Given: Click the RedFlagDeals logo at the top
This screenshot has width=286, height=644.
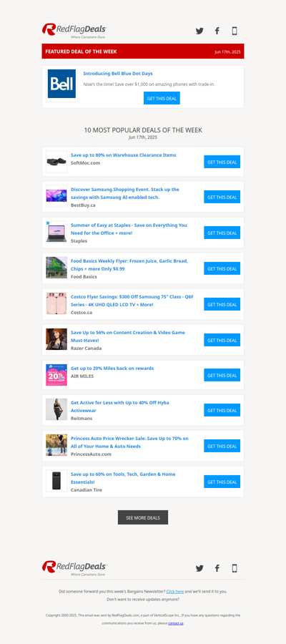Looking at the screenshot, I should [74, 31].
